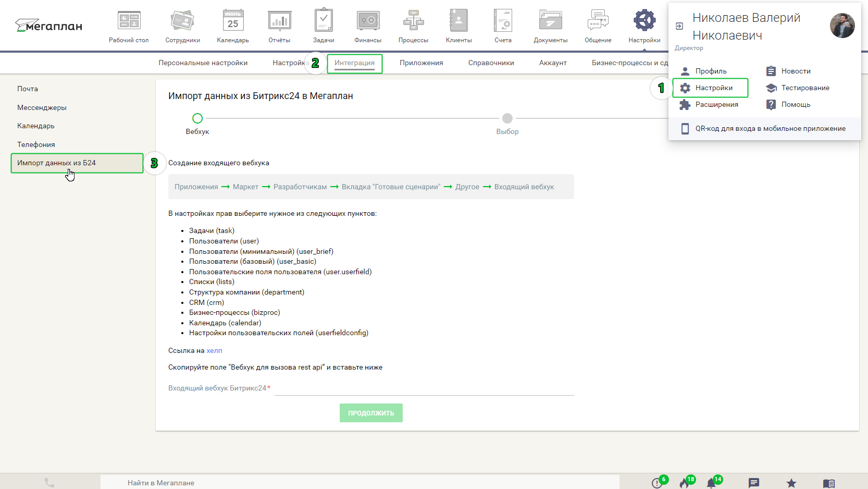Click the Вебхук step circle
868x489 pixels.
pyautogui.click(x=197, y=118)
